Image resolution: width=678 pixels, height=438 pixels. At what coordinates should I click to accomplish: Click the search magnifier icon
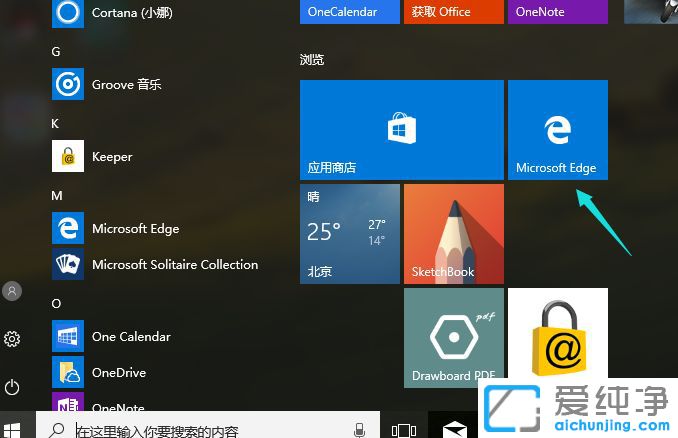point(57,430)
